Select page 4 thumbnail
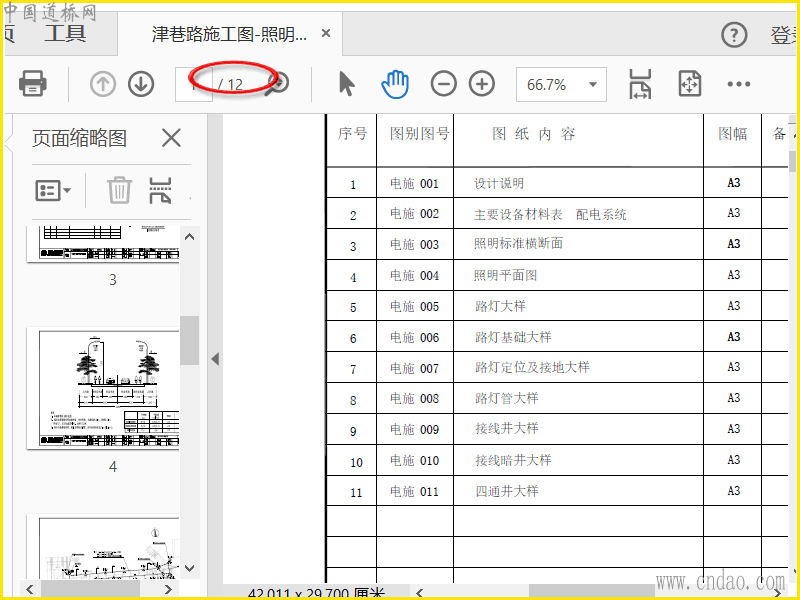The width and height of the screenshot is (800, 600). click(104, 388)
